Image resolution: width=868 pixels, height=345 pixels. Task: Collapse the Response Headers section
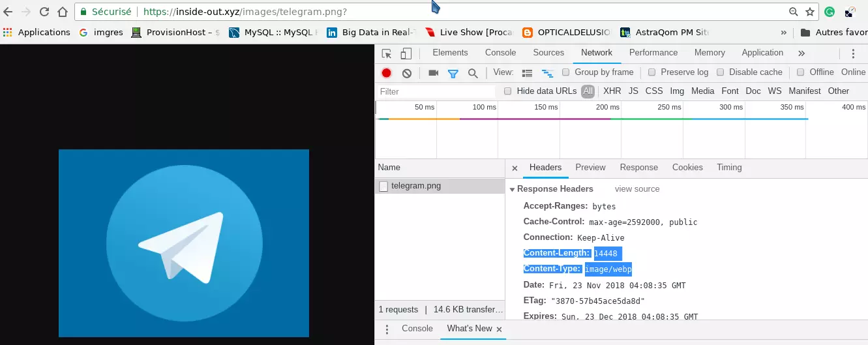(x=513, y=189)
